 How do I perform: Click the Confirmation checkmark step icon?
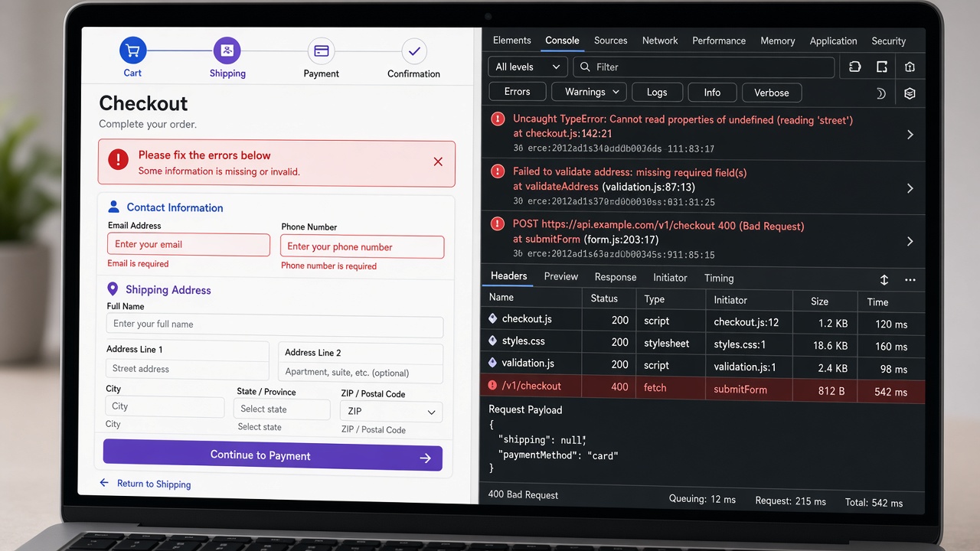click(x=414, y=51)
